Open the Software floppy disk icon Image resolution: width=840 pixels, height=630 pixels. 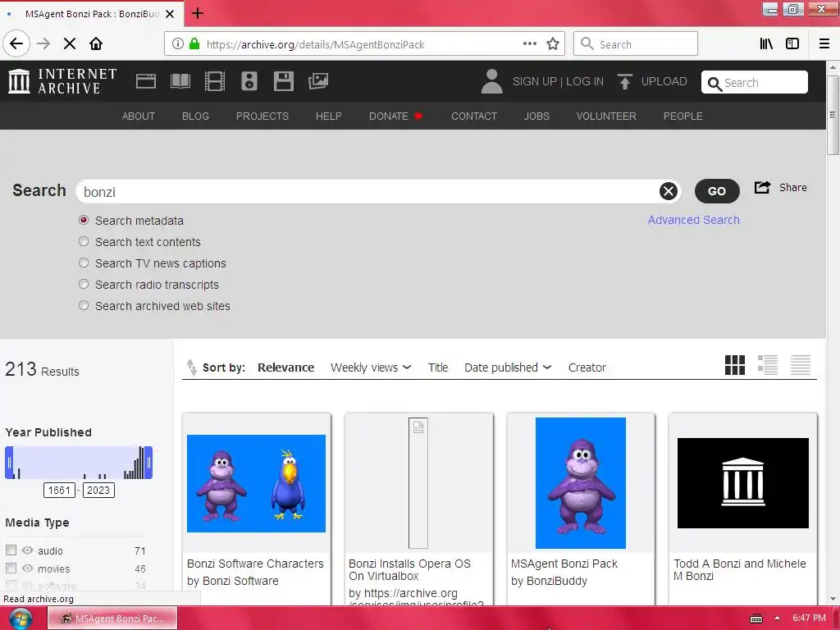pyautogui.click(x=283, y=81)
